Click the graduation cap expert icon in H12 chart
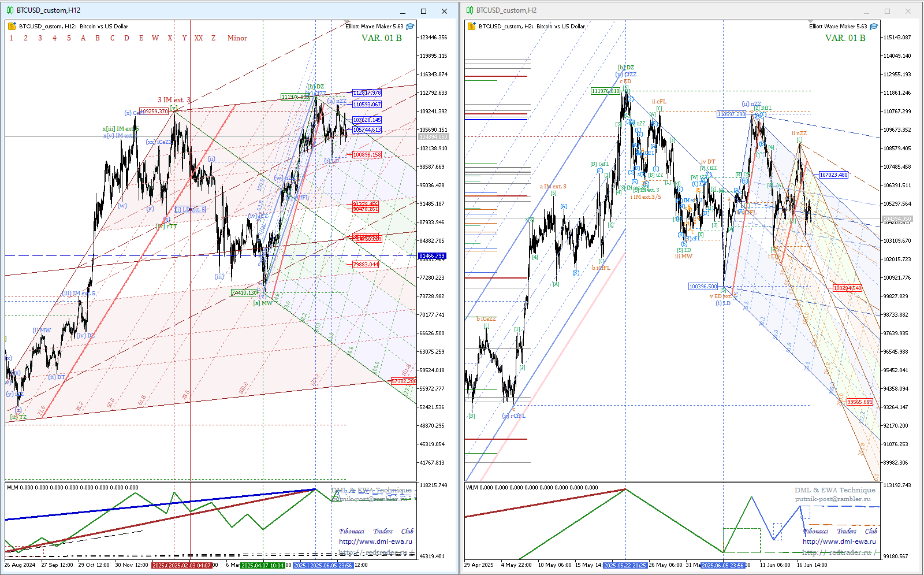This screenshot has height=575, width=924. click(x=410, y=26)
